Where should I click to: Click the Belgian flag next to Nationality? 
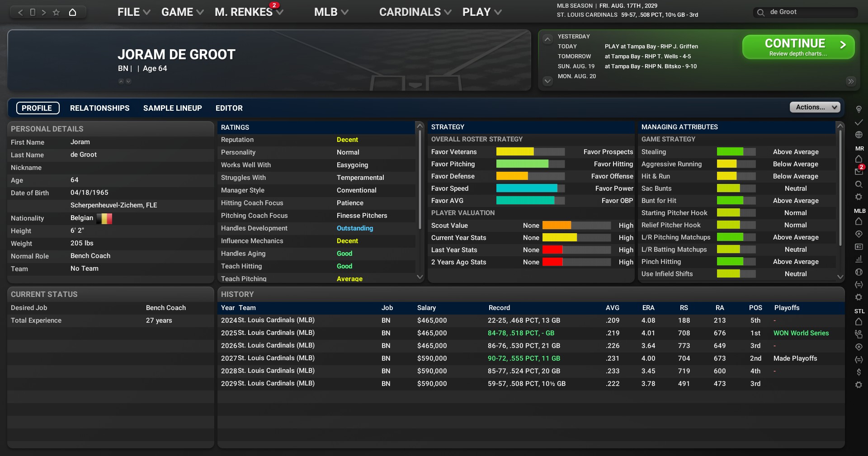(x=104, y=218)
